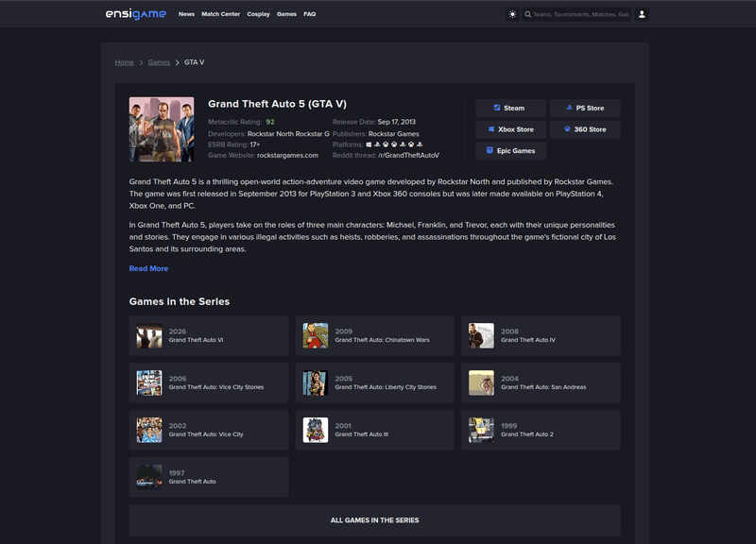Open the ensigame logo home link

tap(135, 14)
